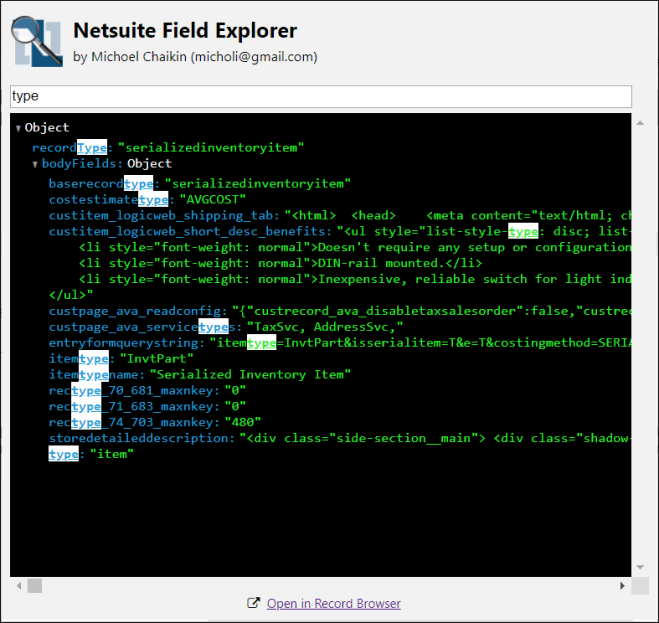
Task: Collapse the root Object node
Action: point(18,128)
